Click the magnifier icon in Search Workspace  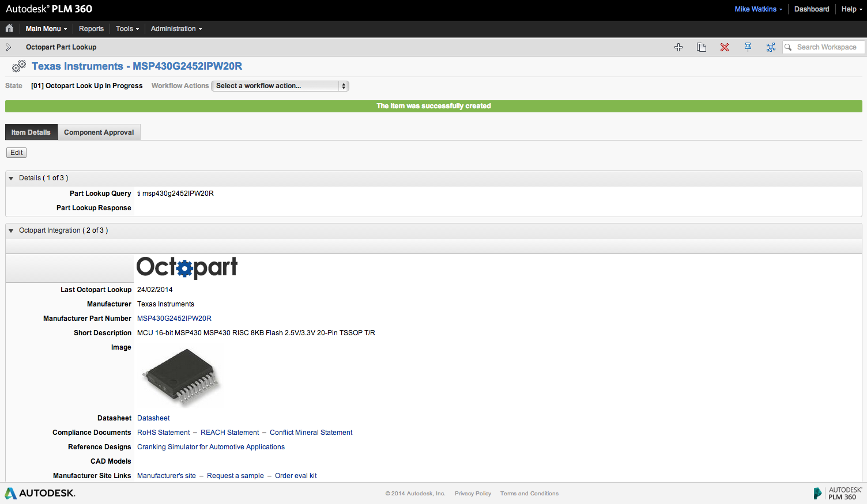(x=788, y=47)
